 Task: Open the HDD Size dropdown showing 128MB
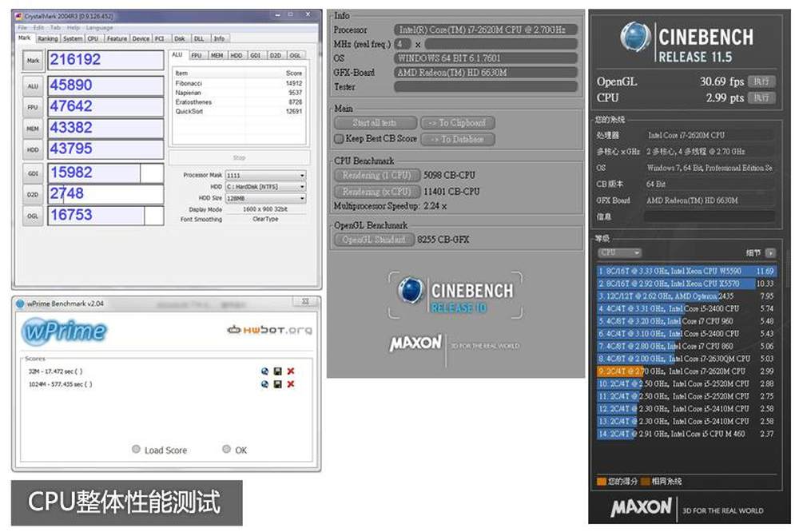click(265, 198)
